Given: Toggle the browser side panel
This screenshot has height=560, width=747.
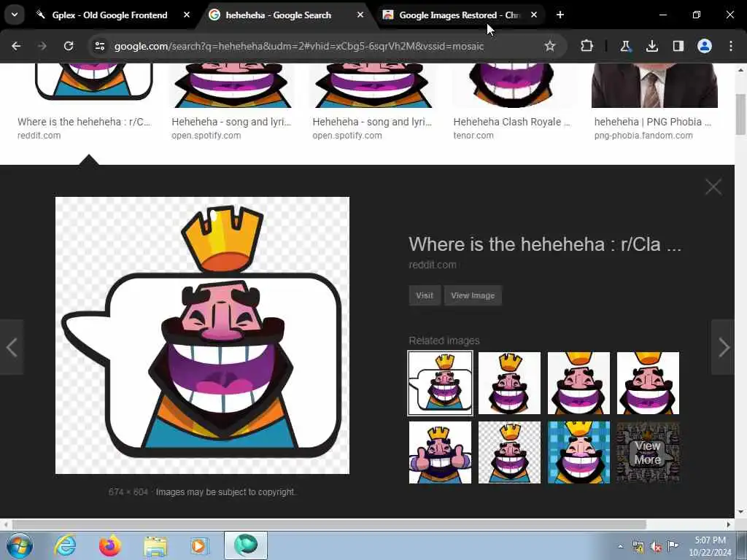Looking at the screenshot, I should (678, 46).
